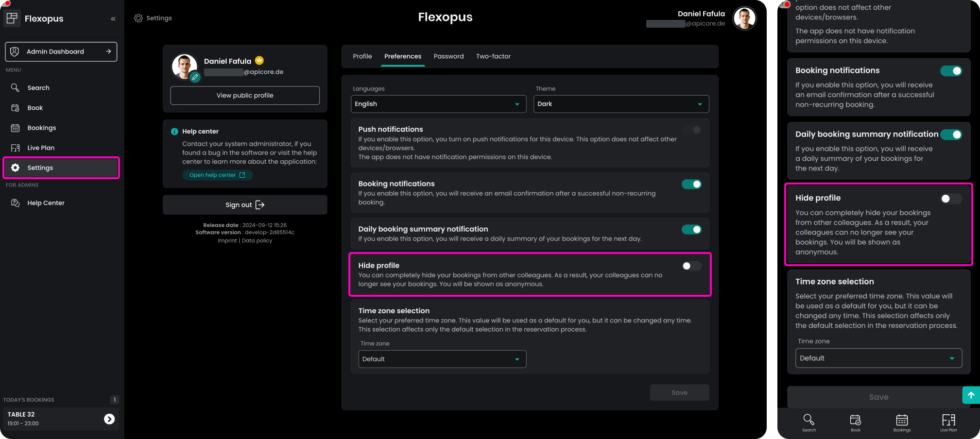Screen dimensions: 980x439
Task: Click the Search icon in bottom bar
Action: tap(809, 422)
